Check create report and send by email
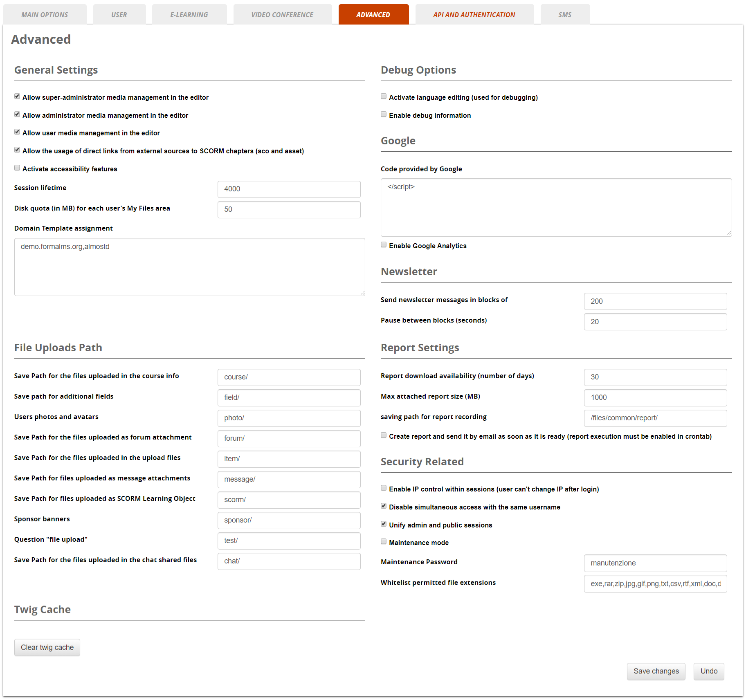This screenshot has height=700, width=746. (x=383, y=435)
